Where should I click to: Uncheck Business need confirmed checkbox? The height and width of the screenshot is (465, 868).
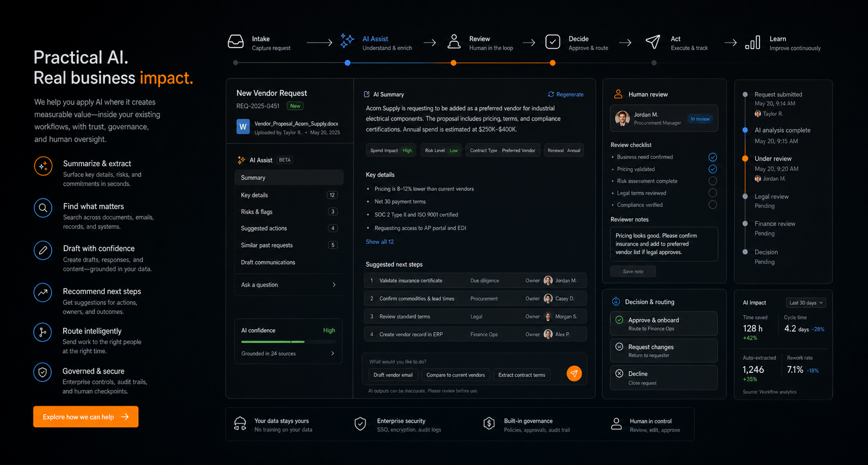[712, 157]
